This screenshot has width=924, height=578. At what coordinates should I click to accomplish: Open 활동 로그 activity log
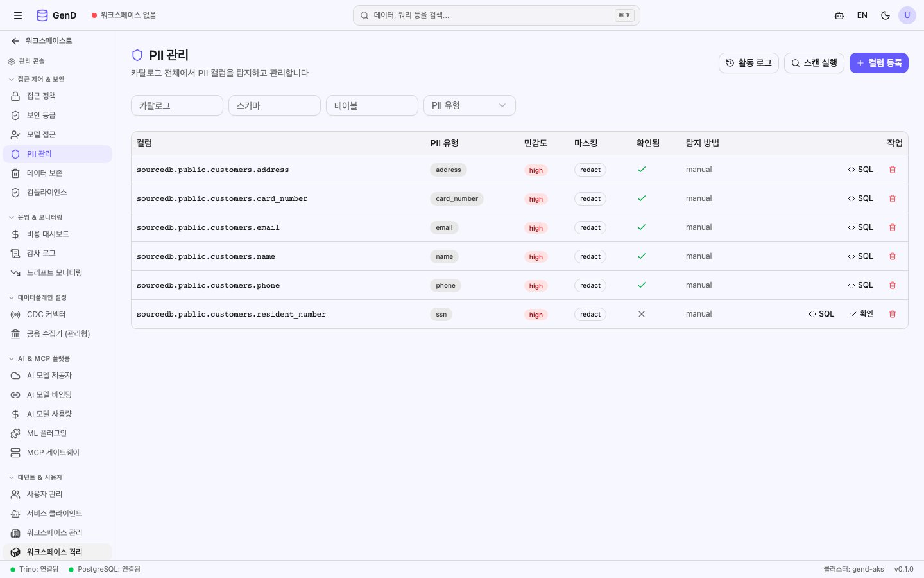pyautogui.click(x=749, y=63)
